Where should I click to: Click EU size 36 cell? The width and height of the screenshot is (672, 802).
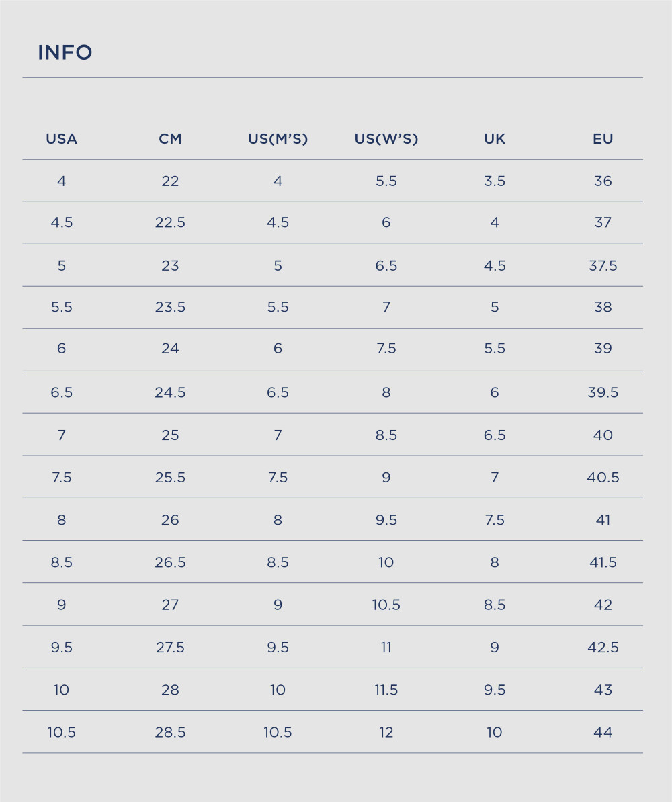pyautogui.click(x=603, y=181)
